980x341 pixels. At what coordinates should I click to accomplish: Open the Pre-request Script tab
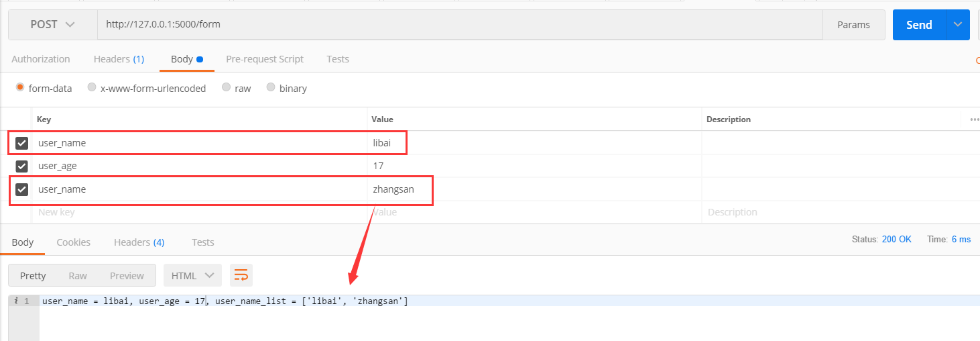(x=265, y=59)
